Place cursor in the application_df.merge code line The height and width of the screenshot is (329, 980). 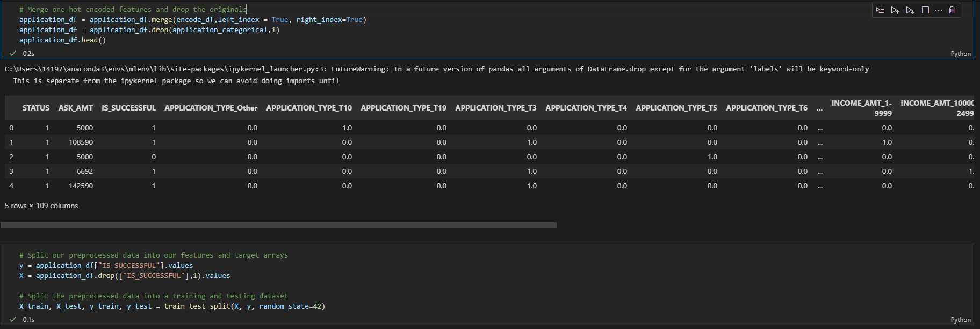tap(193, 20)
